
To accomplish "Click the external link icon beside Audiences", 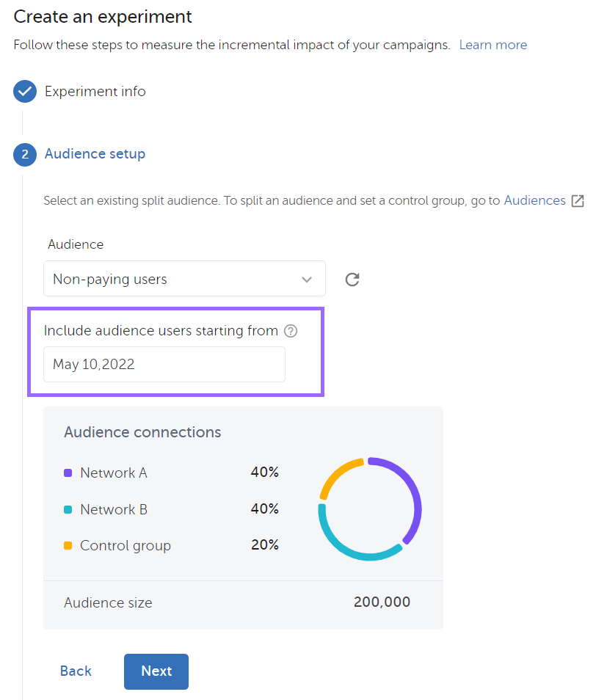I will (x=578, y=201).
